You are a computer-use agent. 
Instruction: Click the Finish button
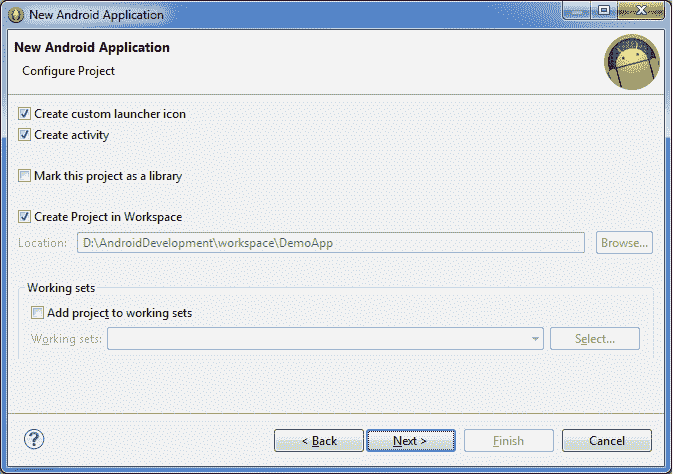tap(509, 441)
